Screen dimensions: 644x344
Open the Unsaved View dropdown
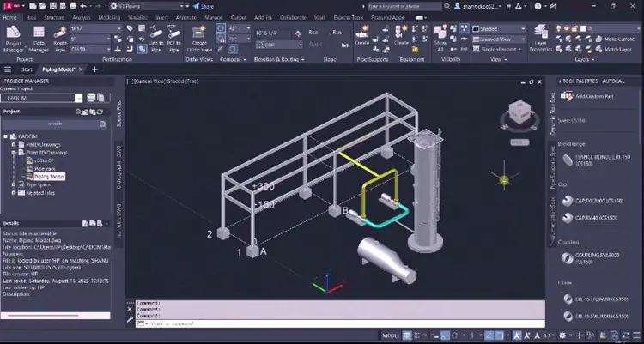(x=499, y=39)
